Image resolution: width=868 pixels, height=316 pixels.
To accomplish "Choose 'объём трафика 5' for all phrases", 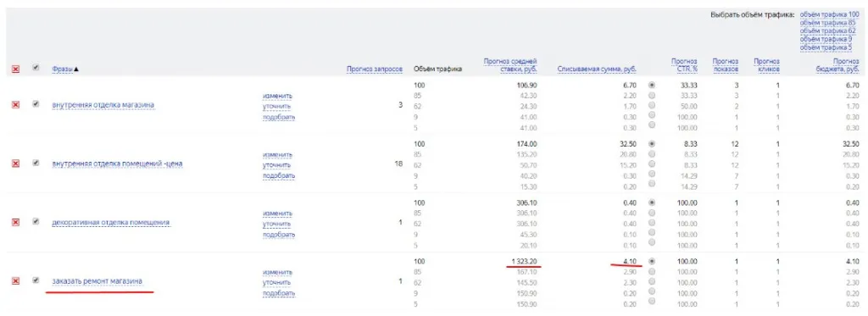I will click(826, 47).
